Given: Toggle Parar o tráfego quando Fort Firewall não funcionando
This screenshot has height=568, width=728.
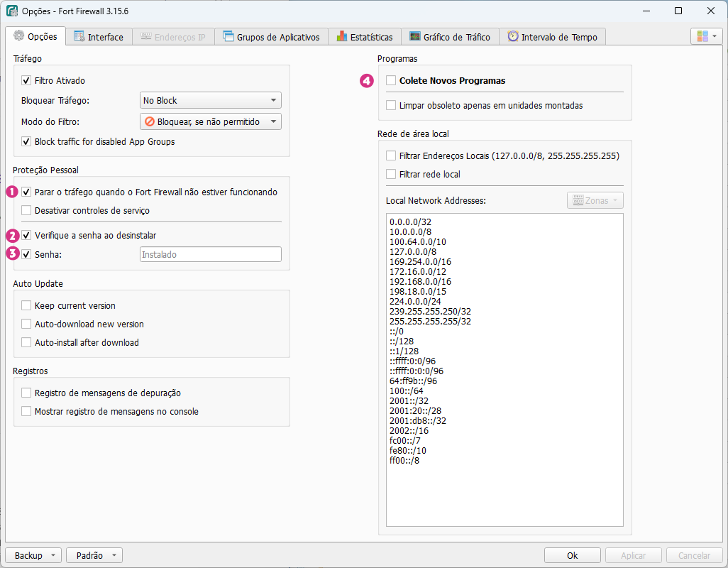Looking at the screenshot, I should (26, 192).
